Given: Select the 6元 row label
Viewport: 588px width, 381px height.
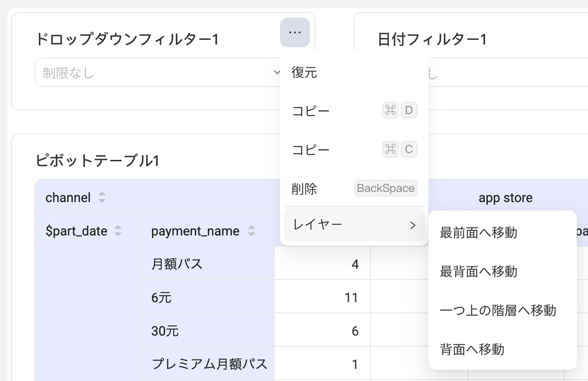Looking at the screenshot, I should click(161, 298).
